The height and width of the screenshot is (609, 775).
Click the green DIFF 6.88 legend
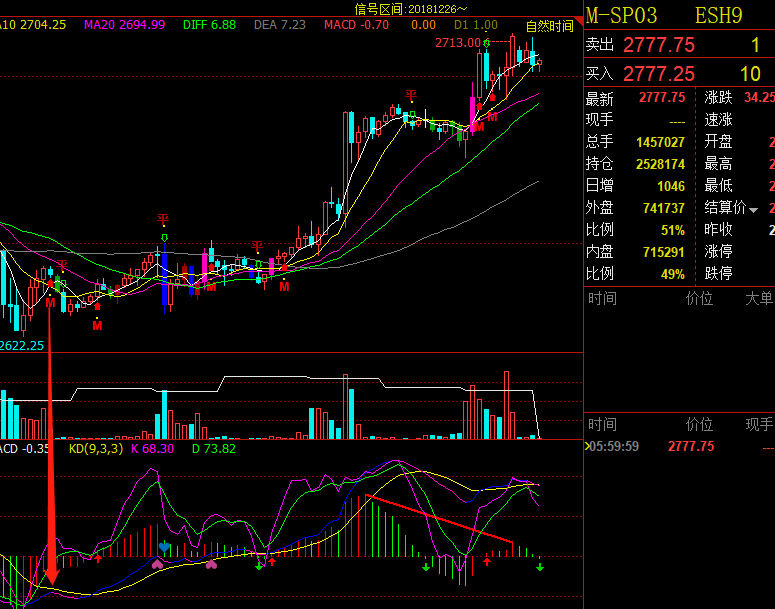coord(210,25)
